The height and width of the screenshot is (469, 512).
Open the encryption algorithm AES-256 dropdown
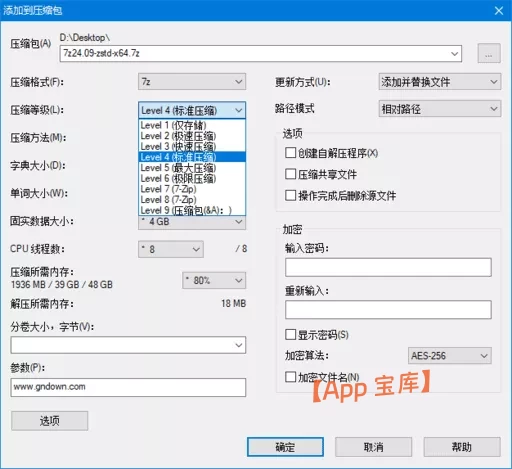[450, 356]
